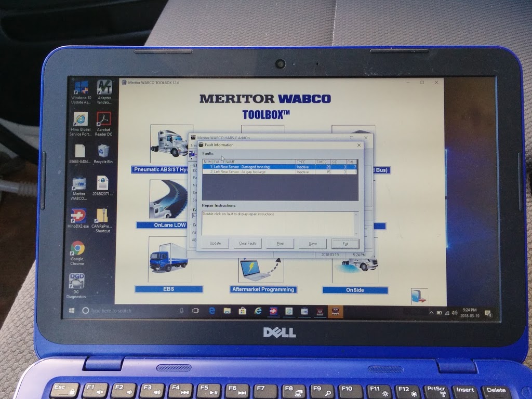Click the SID column header
The width and height of the screenshot is (532, 399).
339,162
